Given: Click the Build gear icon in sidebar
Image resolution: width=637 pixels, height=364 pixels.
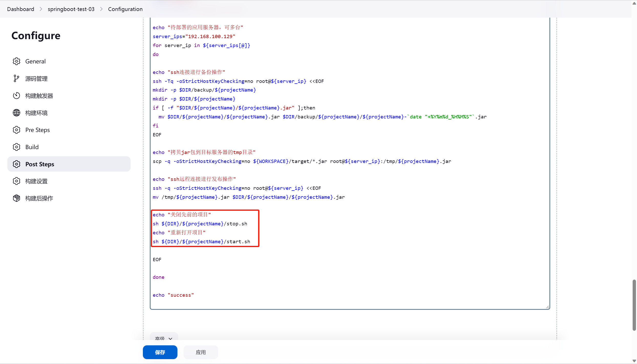Looking at the screenshot, I should tap(16, 147).
